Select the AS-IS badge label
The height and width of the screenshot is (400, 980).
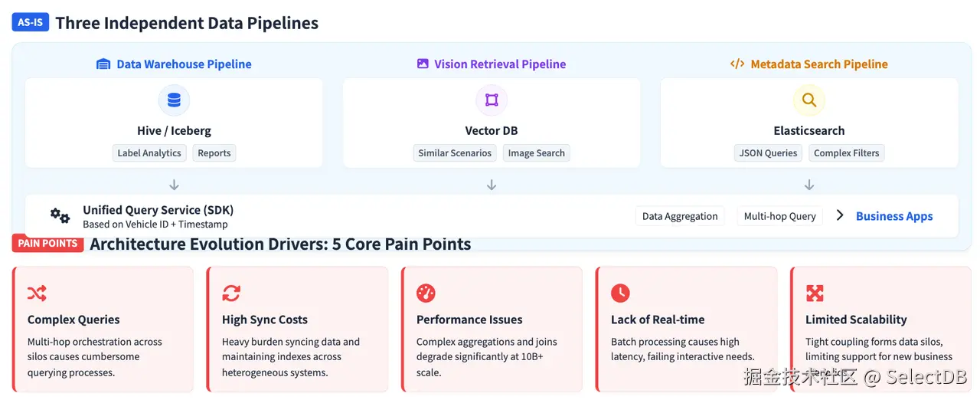click(31, 22)
